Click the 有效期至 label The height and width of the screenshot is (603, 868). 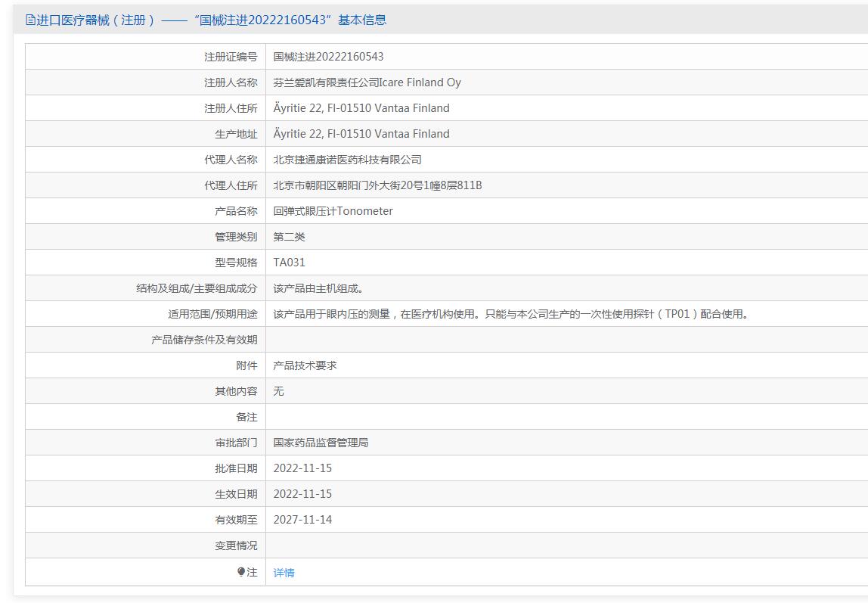click(x=237, y=520)
